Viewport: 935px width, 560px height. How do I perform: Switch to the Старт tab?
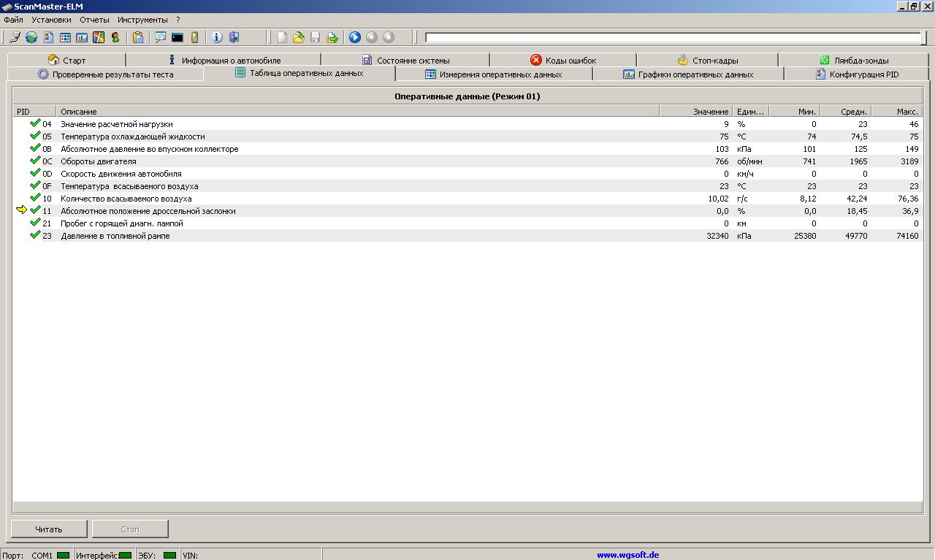click(x=66, y=60)
